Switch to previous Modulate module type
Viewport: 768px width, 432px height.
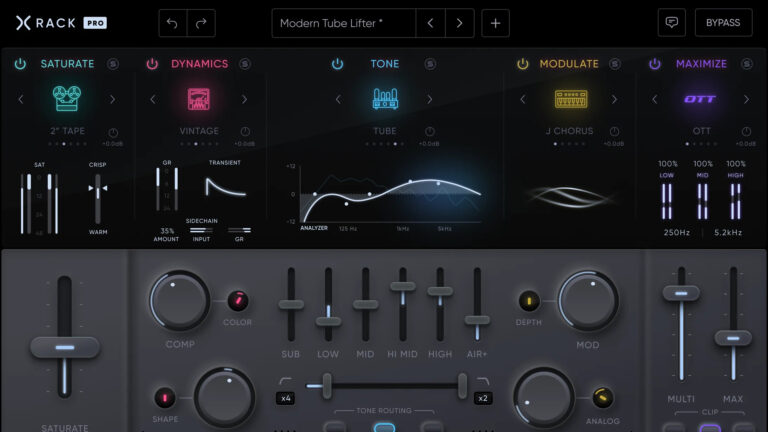click(523, 99)
